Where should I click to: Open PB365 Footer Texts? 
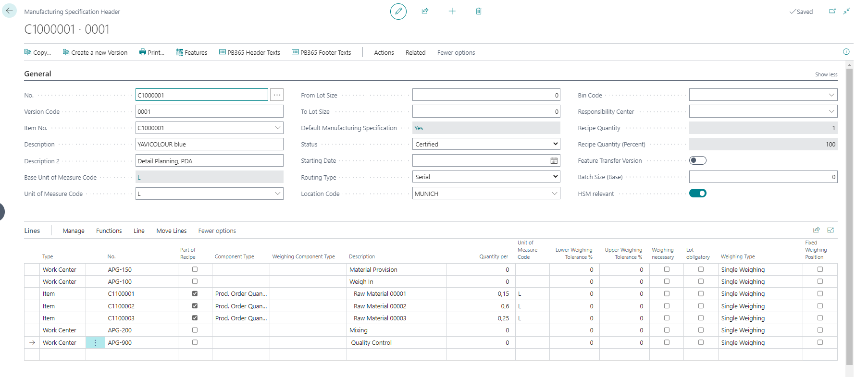point(322,53)
